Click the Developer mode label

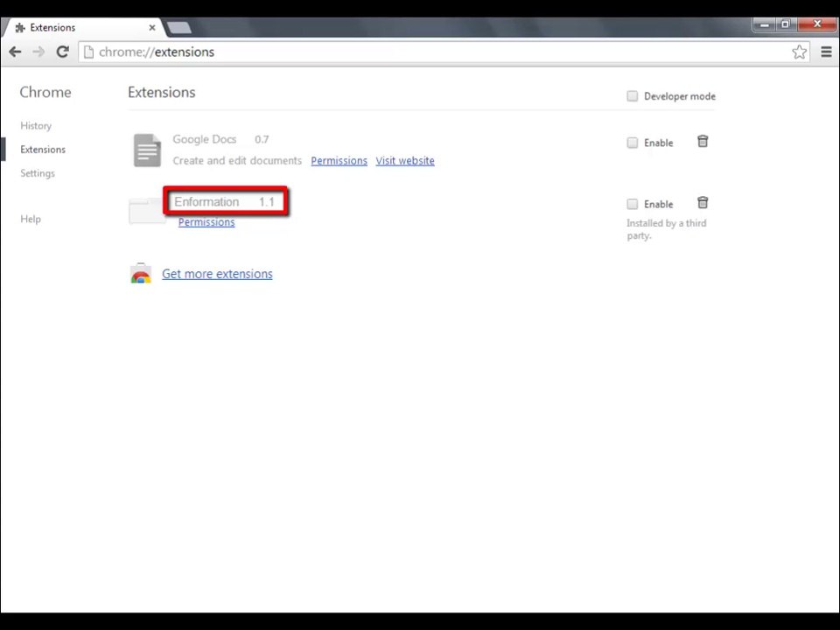[x=679, y=96]
